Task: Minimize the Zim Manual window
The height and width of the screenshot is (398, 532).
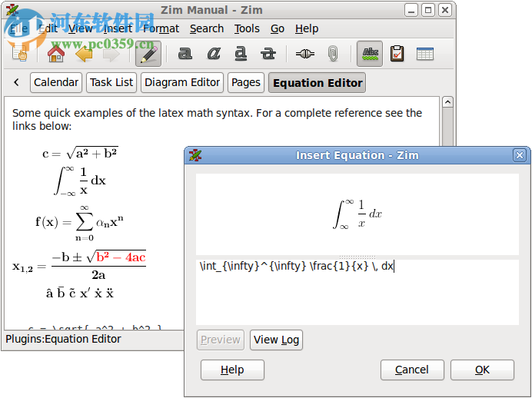Action: [411, 10]
